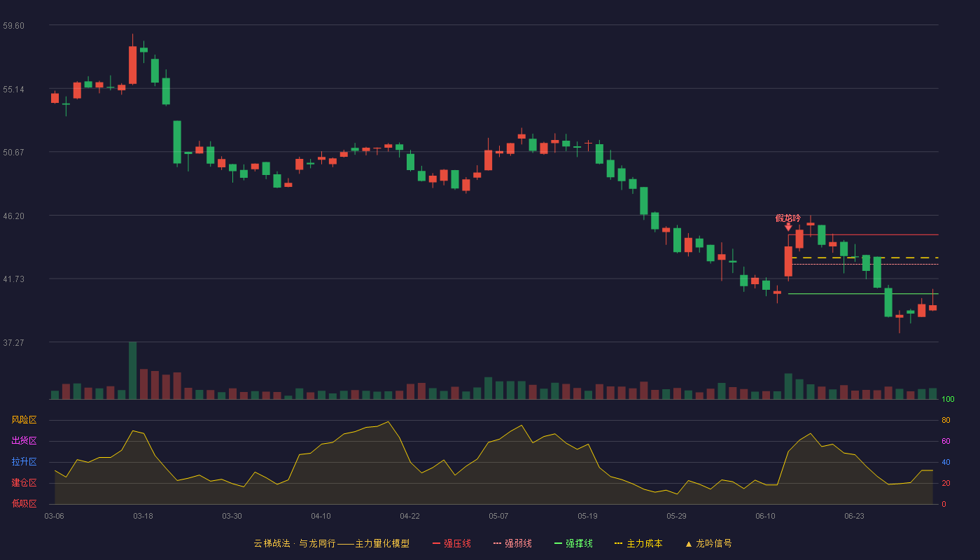
Task: Select the 拉升区 zone label
Action: pyautogui.click(x=24, y=462)
